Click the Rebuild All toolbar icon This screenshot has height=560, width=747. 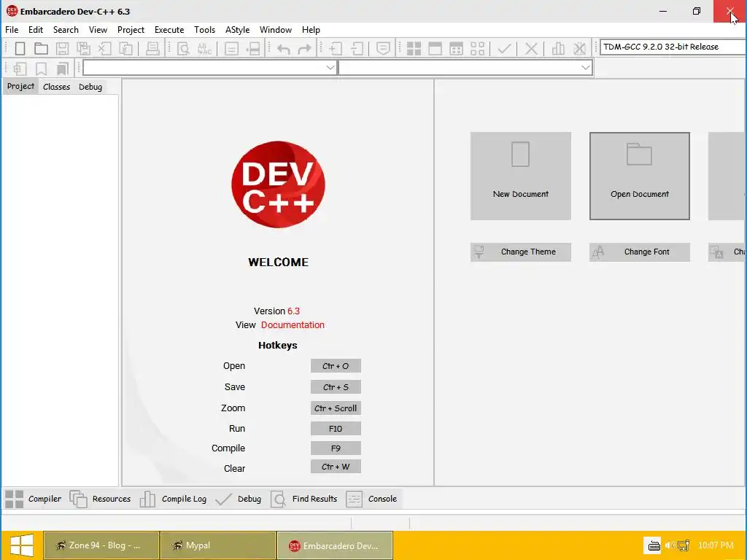[477, 49]
